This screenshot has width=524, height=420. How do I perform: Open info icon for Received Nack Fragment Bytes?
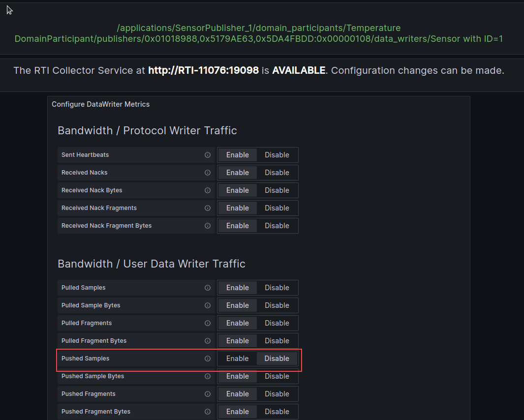coord(207,225)
